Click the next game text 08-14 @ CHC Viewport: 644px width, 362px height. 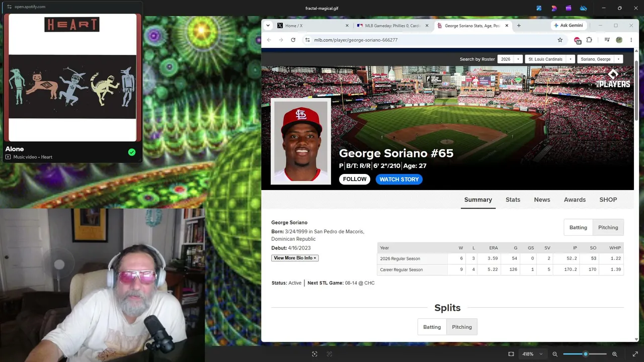coord(360,283)
